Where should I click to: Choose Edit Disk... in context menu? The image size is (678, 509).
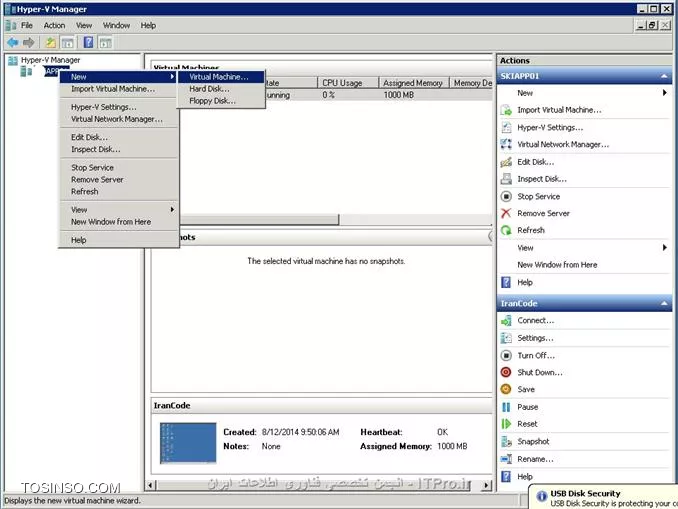118,137
